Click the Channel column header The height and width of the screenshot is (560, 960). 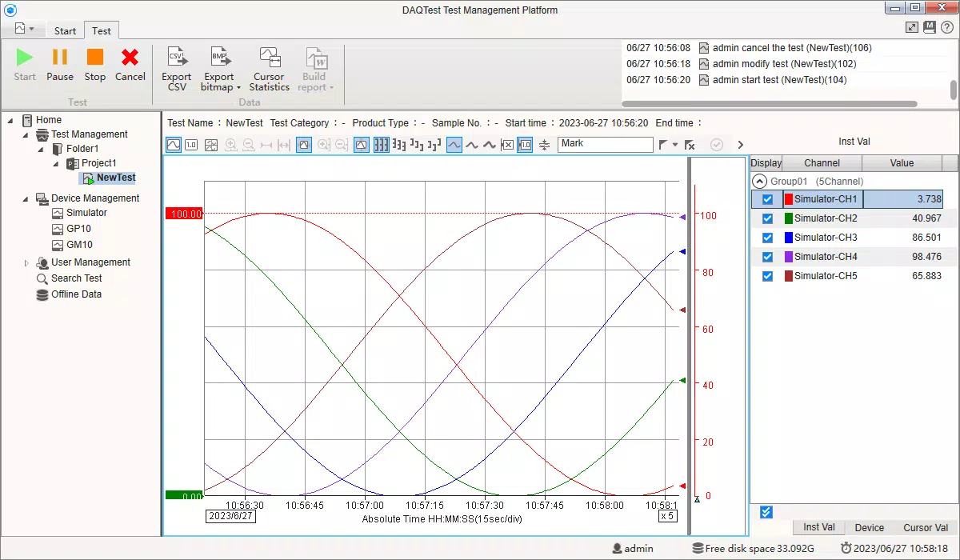(822, 163)
